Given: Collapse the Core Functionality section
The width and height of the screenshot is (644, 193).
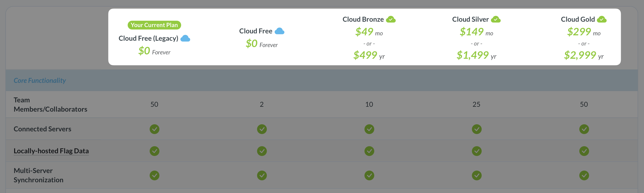Looking at the screenshot, I should point(40,80).
